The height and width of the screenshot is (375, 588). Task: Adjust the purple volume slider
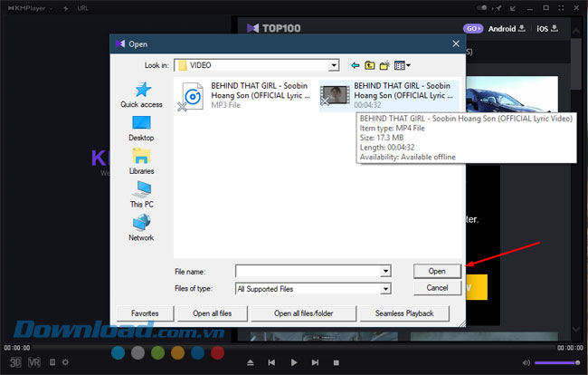coord(557,362)
